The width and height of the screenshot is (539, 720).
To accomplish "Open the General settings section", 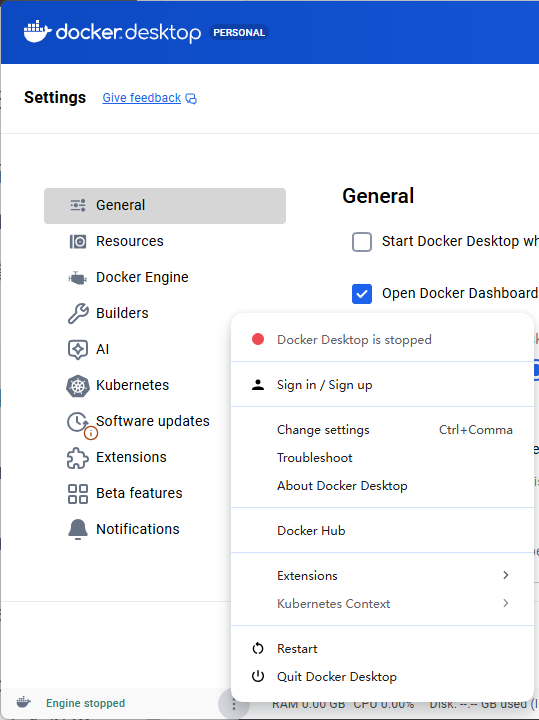I will [x=165, y=206].
